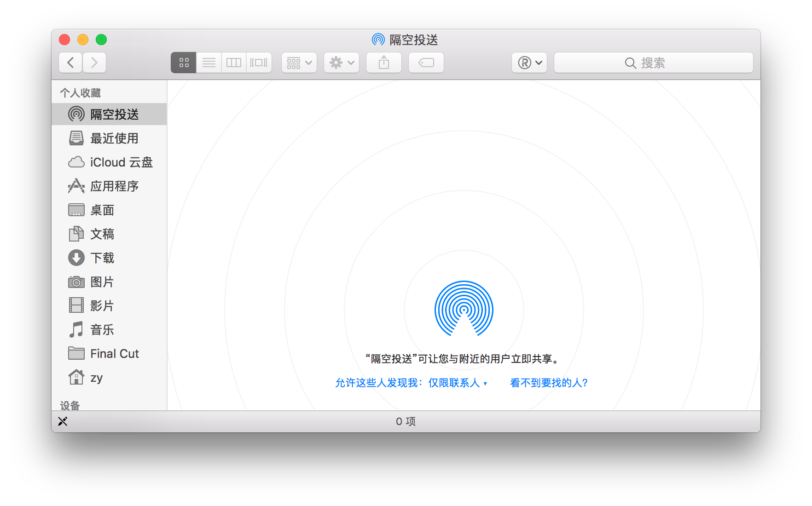This screenshot has height=506, width=812.
Task: Open the circled-R account dropdown
Action: click(x=529, y=63)
